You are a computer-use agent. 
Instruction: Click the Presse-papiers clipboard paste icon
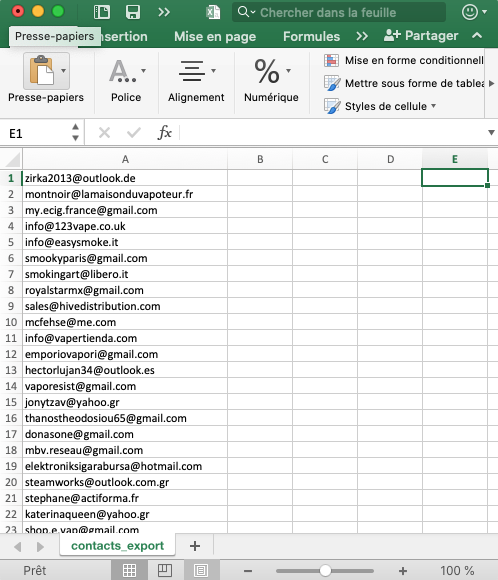point(41,70)
